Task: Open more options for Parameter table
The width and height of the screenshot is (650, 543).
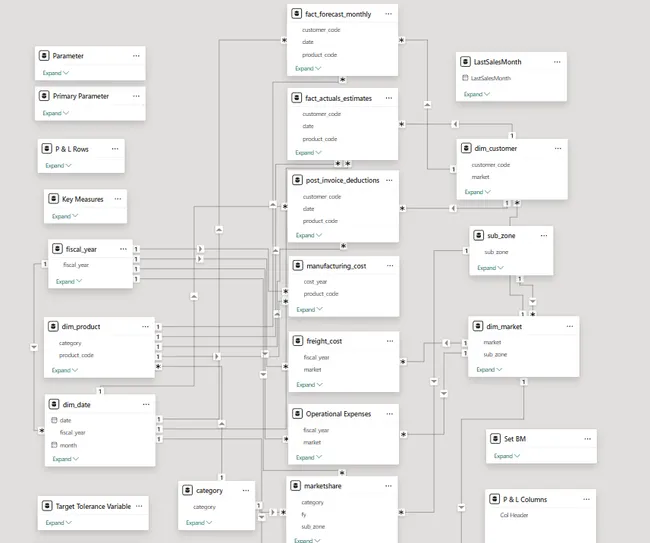Action: point(136,56)
